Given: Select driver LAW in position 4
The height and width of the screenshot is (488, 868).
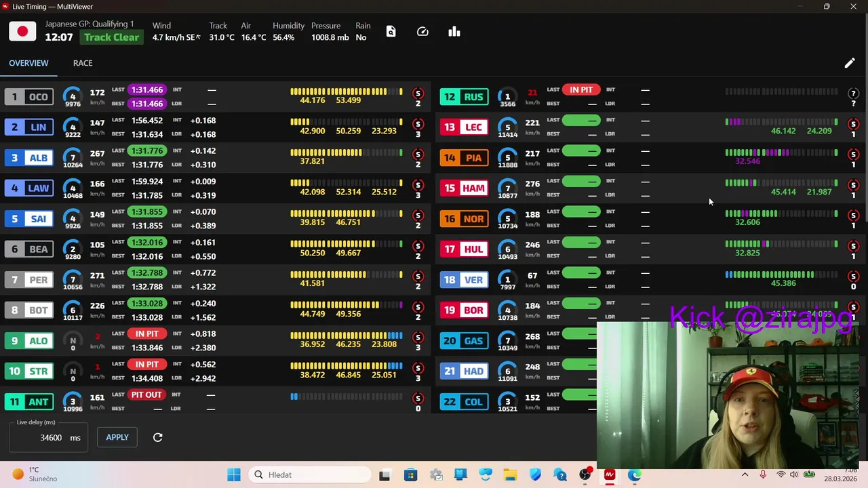Looking at the screenshot, I should click(29, 188).
